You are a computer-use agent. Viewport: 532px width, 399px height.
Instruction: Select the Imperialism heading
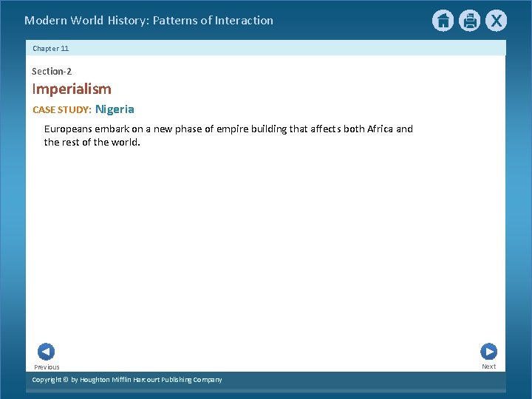click(x=72, y=89)
